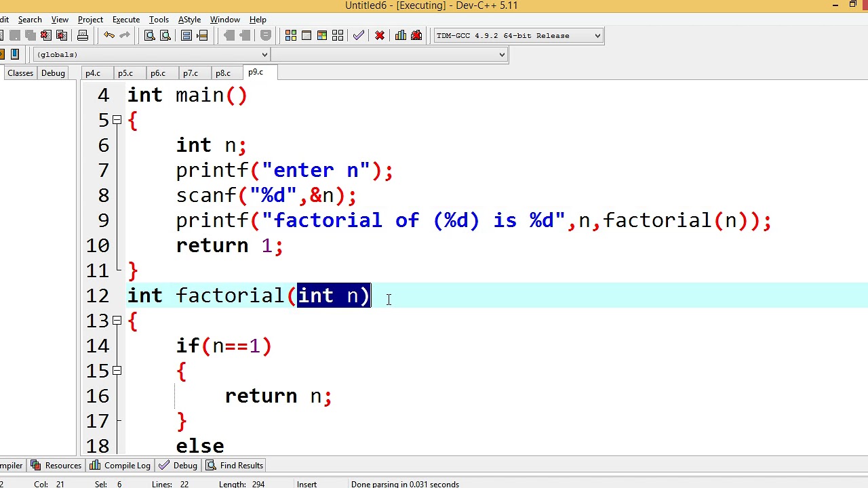The image size is (868, 488).
Task: Open the Tools menu
Action: 159,20
